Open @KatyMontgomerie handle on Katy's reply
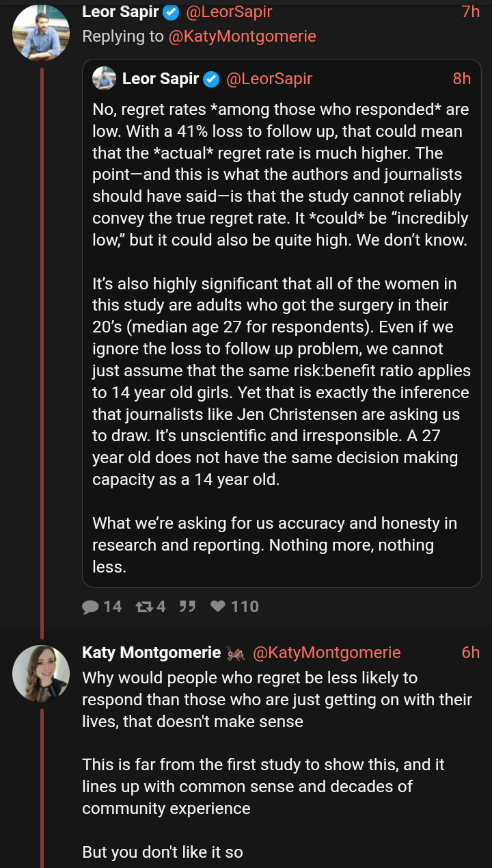 click(x=327, y=653)
